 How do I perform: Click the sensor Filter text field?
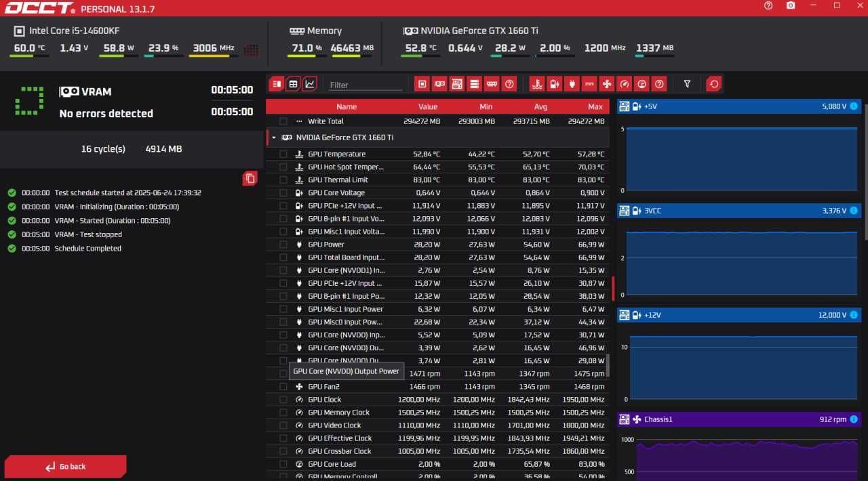click(x=366, y=85)
